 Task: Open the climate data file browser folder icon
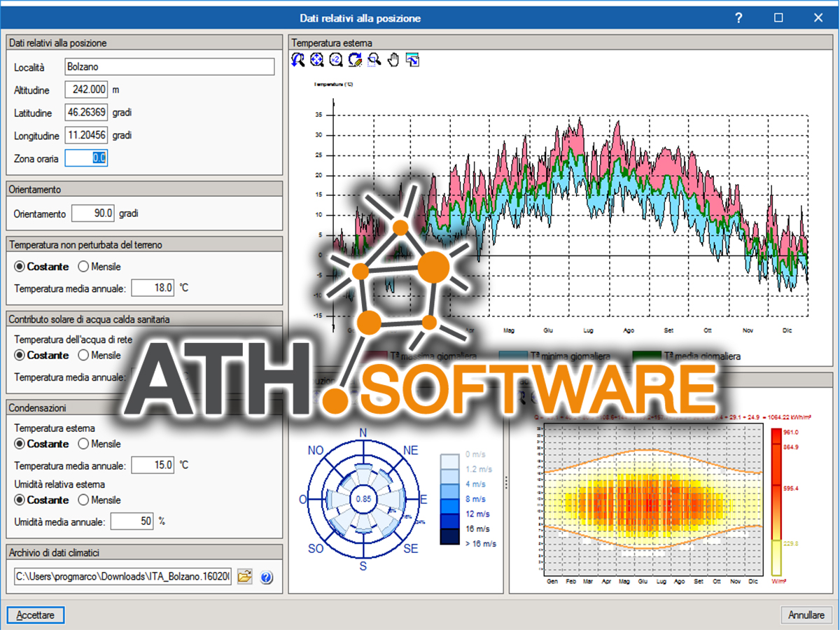[x=244, y=577]
